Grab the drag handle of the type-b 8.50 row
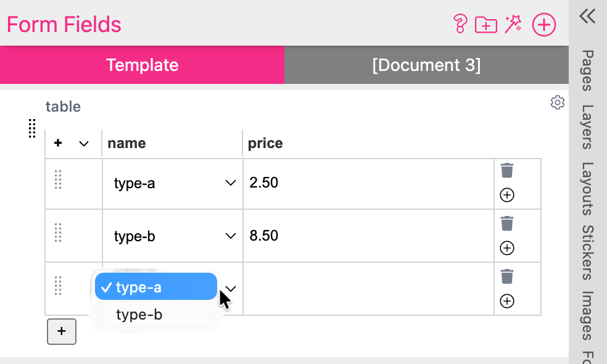This screenshot has width=607, height=364. (x=58, y=233)
